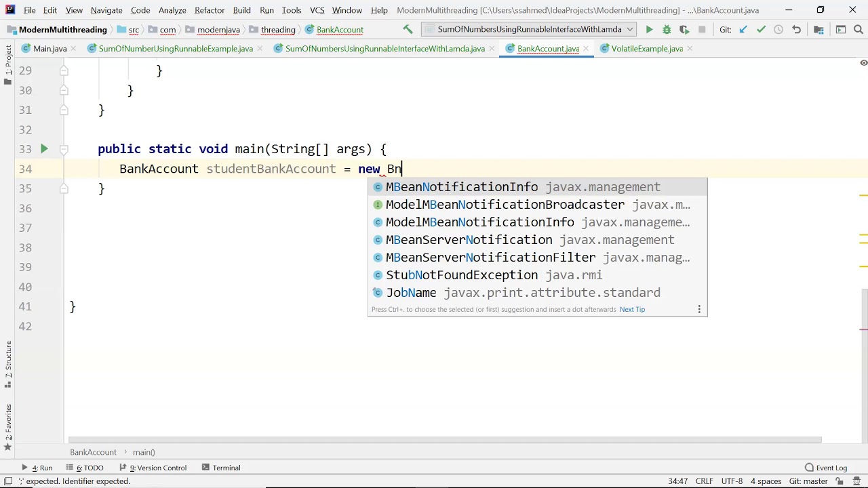Commit changes with the green Git checkmark
Screen dimensions: 868x488
click(x=761, y=30)
